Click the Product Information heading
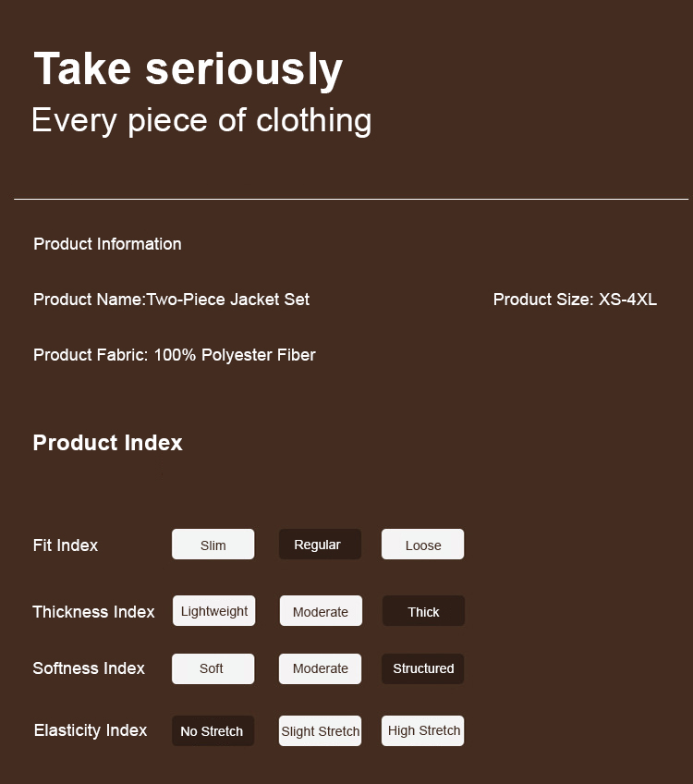The width and height of the screenshot is (693, 784). pyautogui.click(x=107, y=244)
